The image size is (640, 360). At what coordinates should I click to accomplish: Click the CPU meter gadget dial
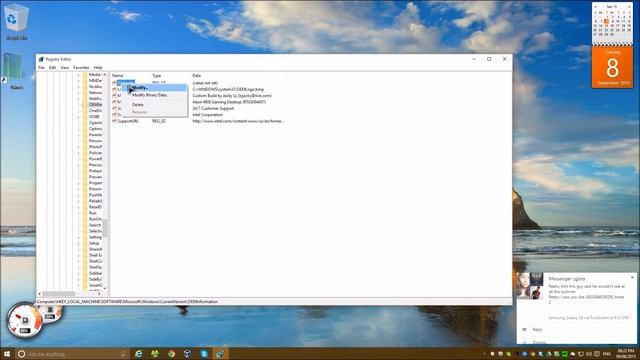tap(24, 320)
